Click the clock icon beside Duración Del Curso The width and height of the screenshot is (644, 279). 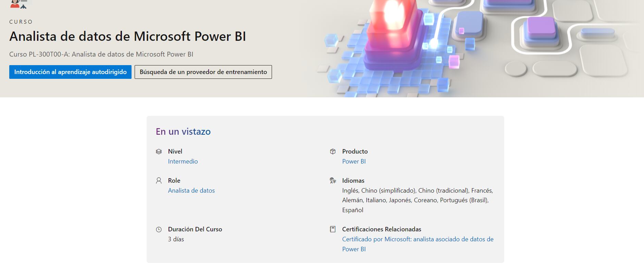pyautogui.click(x=159, y=230)
